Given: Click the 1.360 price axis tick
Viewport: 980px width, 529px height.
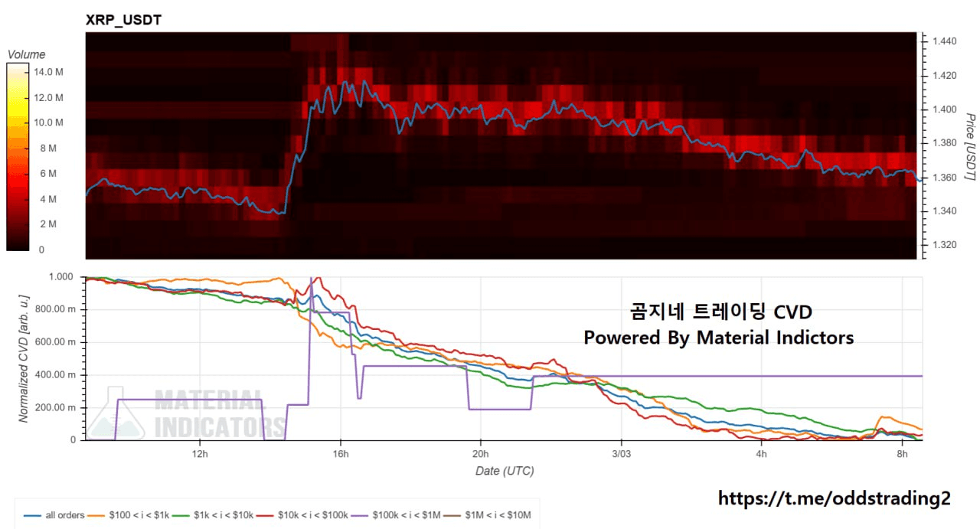Looking at the screenshot, I should pyautogui.click(x=946, y=178).
